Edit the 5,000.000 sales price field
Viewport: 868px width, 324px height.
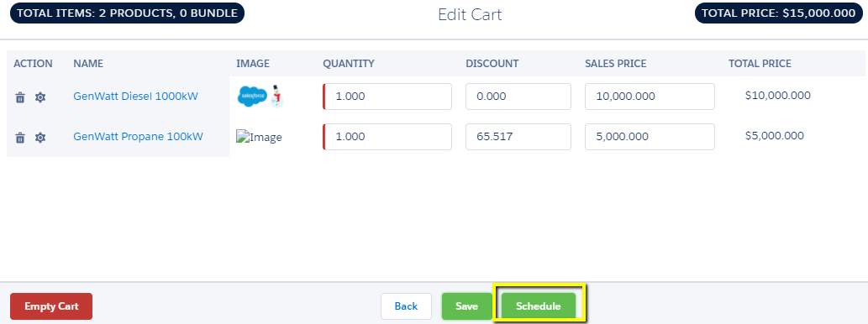click(650, 137)
